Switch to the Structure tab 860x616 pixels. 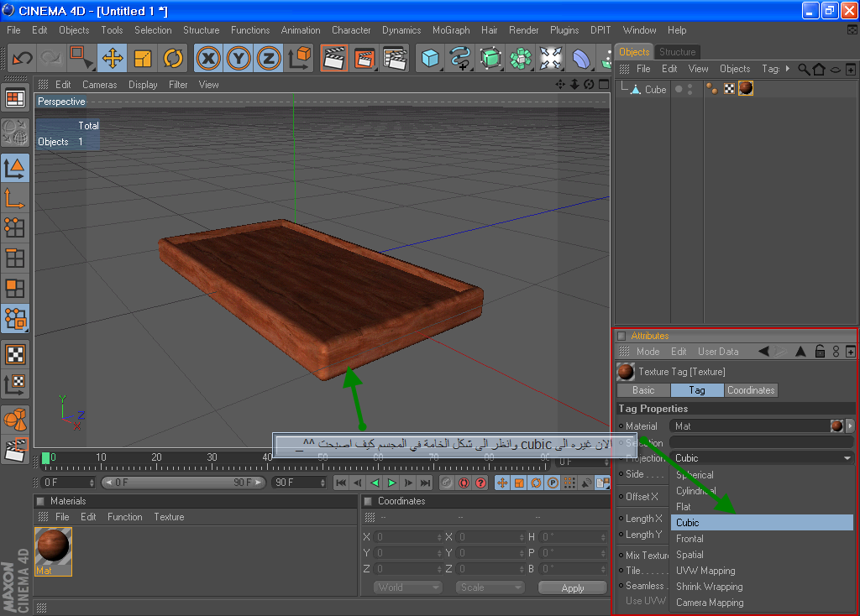677,51
